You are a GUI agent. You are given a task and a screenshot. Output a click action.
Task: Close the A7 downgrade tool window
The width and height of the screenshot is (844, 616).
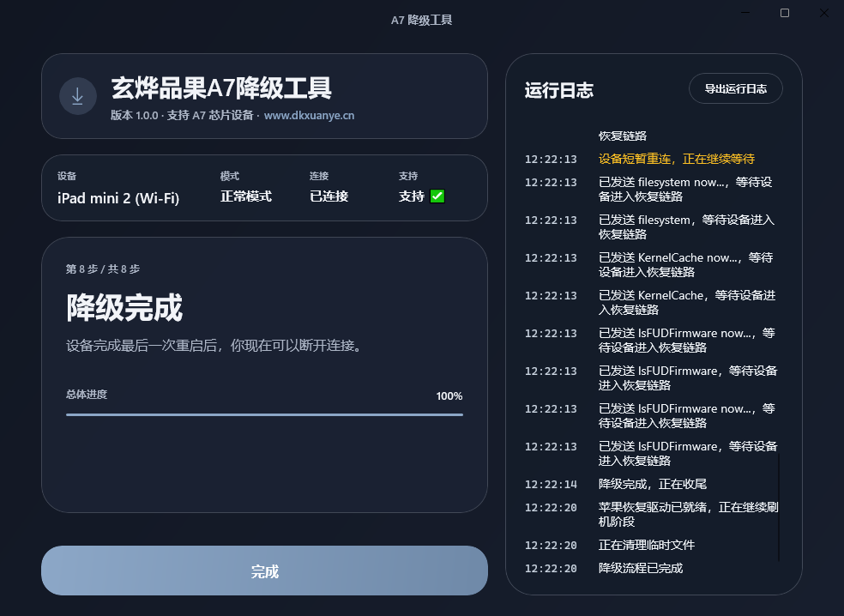point(823,13)
